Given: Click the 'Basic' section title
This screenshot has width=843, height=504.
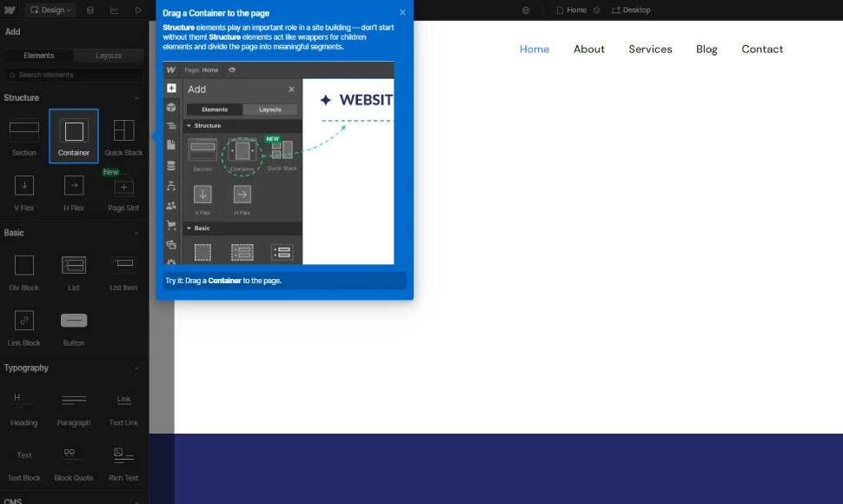Looking at the screenshot, I should [x=14, y=233].
